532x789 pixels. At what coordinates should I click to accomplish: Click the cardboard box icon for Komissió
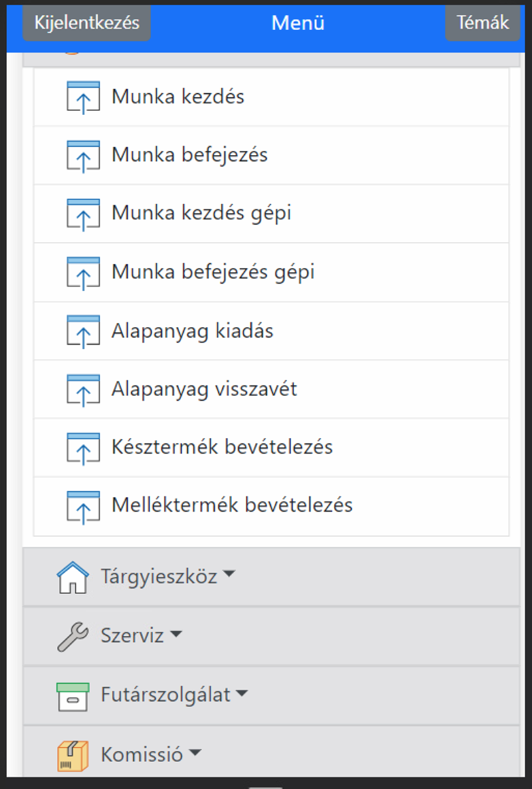click(72, 755)
